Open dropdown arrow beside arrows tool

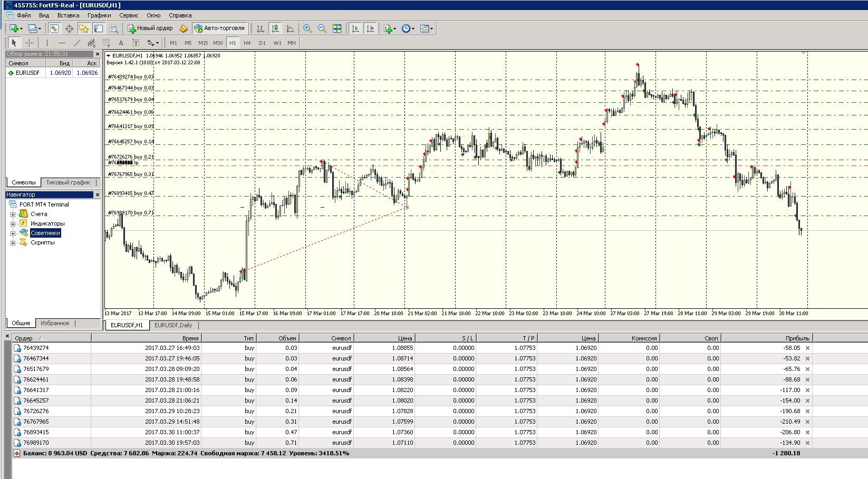pyautogui.click(x=157, y=43)
